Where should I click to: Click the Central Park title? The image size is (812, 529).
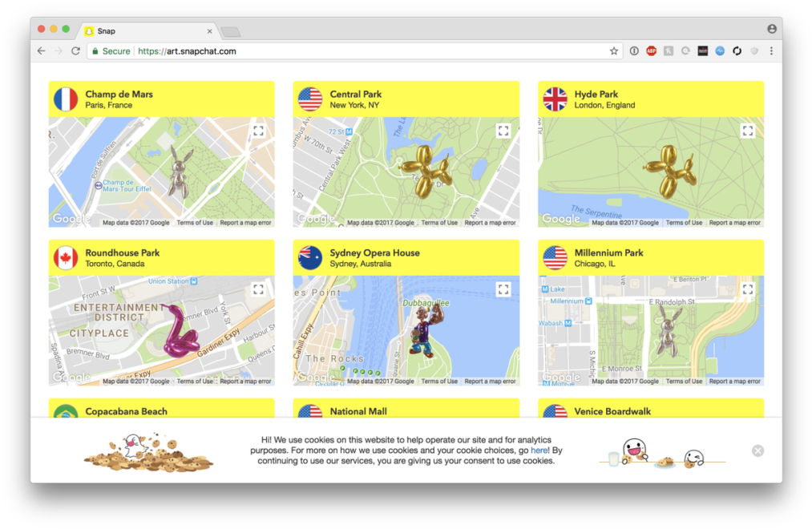(356, 95)
